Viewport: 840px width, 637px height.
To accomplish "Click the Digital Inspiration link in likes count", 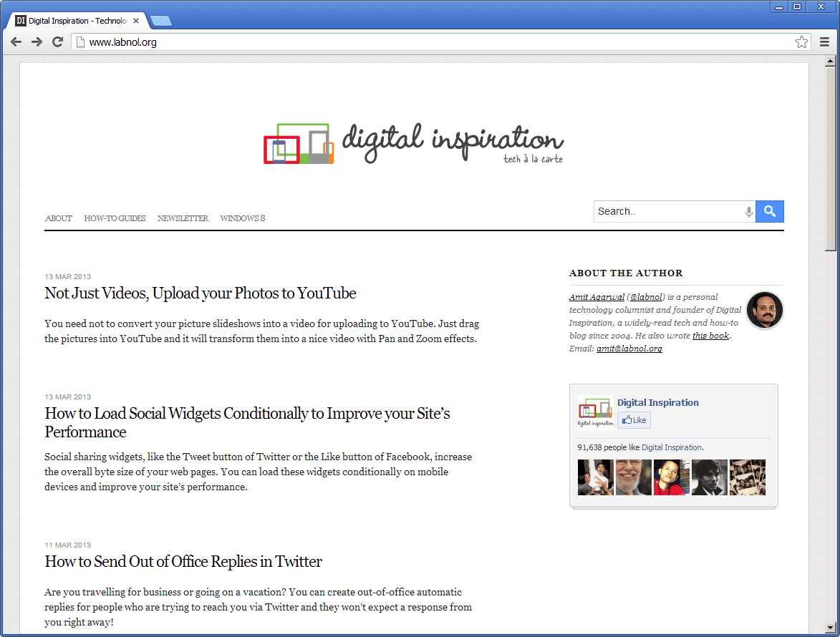I will coord(672,447).
